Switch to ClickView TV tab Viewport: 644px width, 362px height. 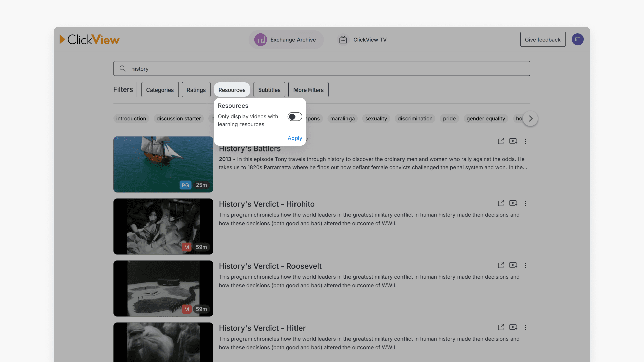point(363,40)
